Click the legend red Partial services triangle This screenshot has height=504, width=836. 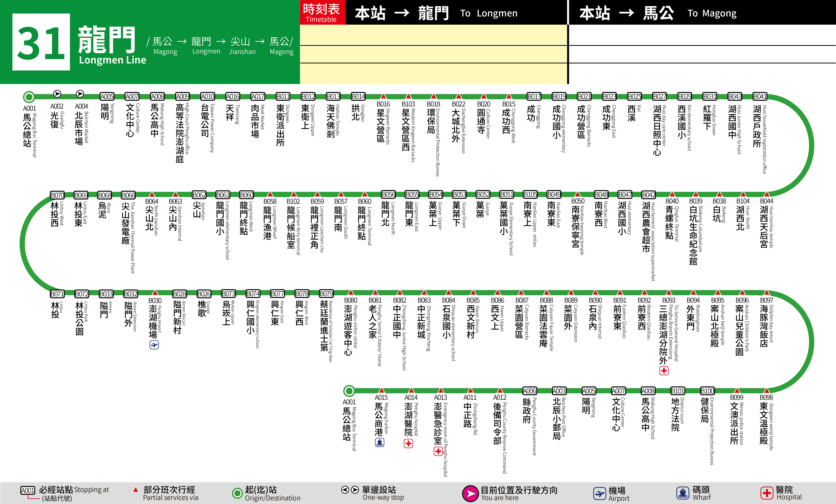point(135,489)
